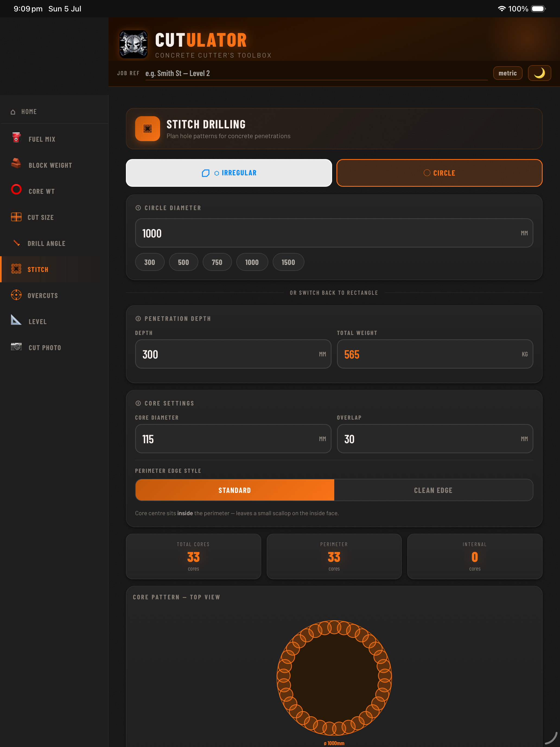Screen dimensions: 560x747
Task: Select the Fuel Mix jerry can icon
Action: [x=16, y=138]
